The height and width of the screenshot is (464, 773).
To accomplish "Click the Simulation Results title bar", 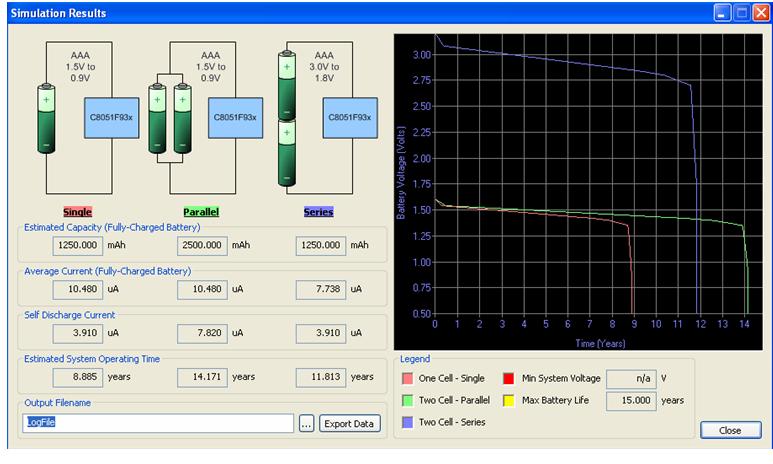I will 300,13.
